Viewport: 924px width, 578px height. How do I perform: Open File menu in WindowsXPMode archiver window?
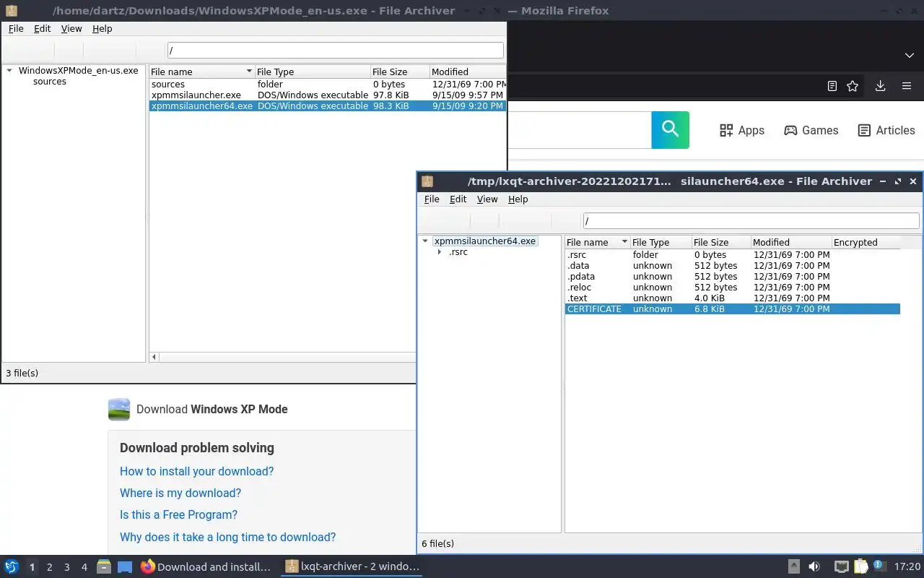pyautogui.click(x=16, y=28)
